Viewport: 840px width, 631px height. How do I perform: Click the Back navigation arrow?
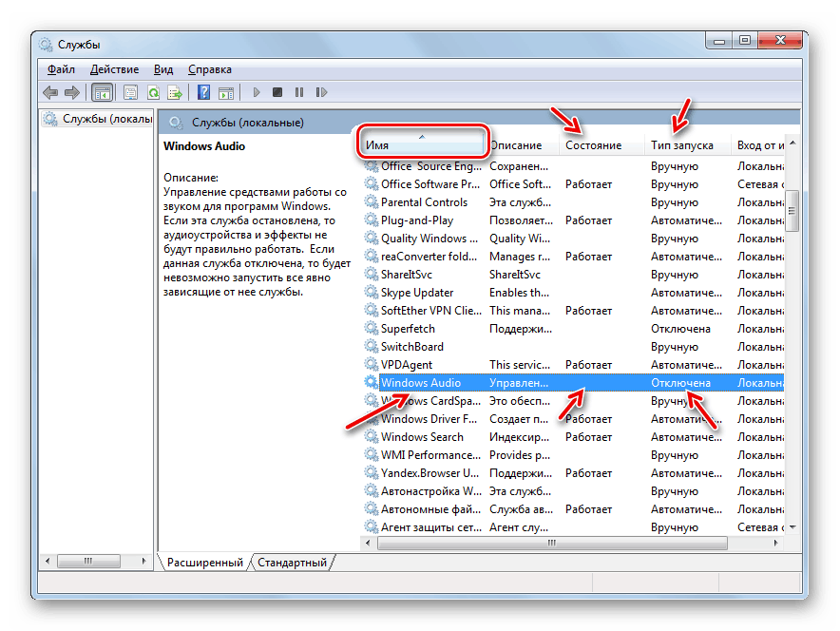49,91
